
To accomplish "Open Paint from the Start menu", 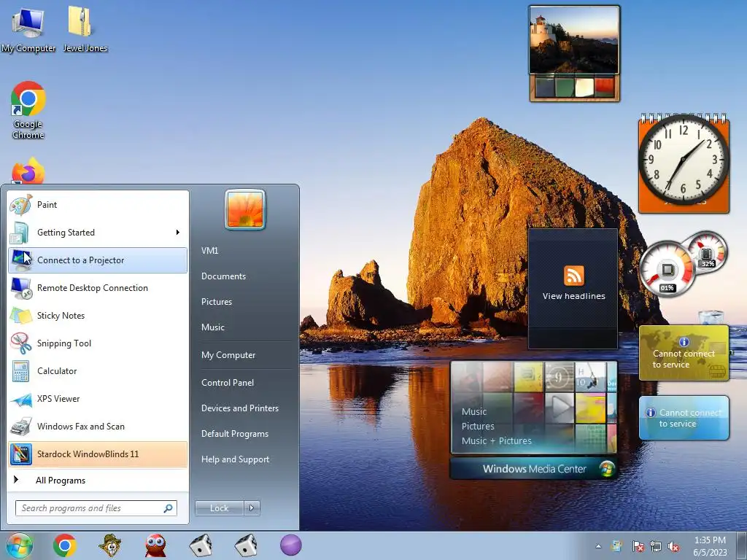I will coord(98,205).
